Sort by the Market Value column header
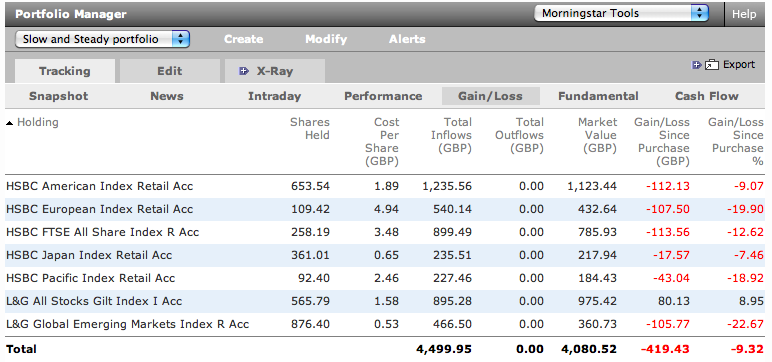 pos(597,135)
